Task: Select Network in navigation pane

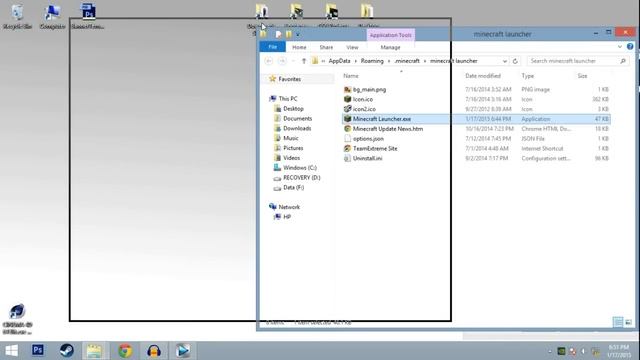Action: coord(289,207)
